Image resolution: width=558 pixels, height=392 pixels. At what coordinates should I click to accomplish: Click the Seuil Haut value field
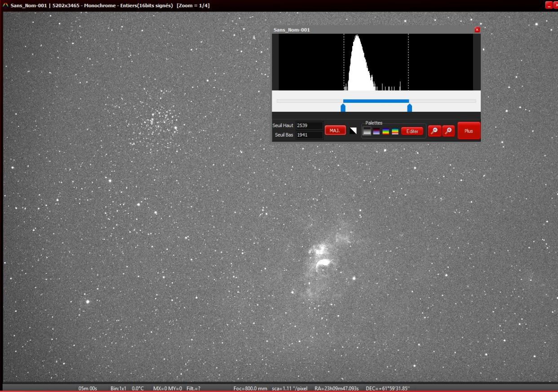pyautogui.click(x=309, y=126)
